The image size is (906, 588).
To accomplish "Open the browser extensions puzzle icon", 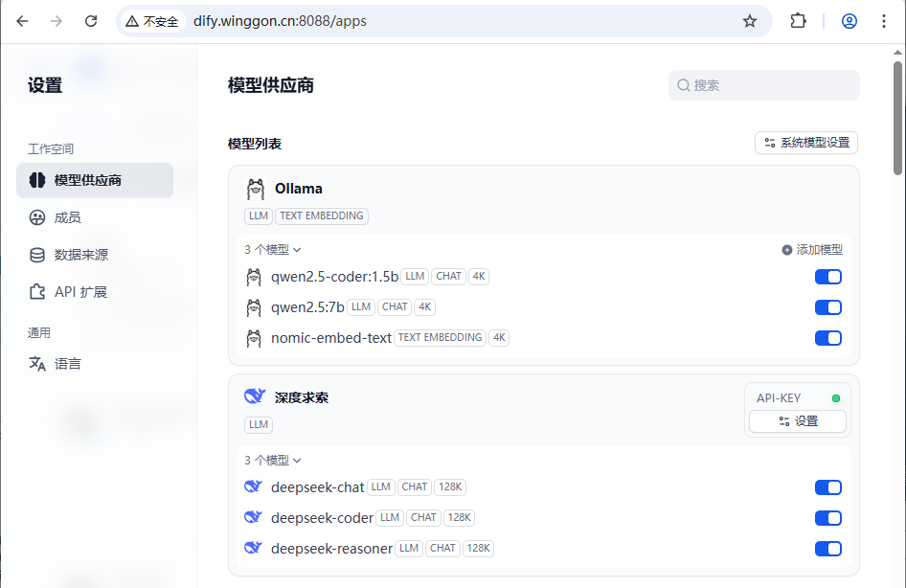I will (x=798, y=21).
